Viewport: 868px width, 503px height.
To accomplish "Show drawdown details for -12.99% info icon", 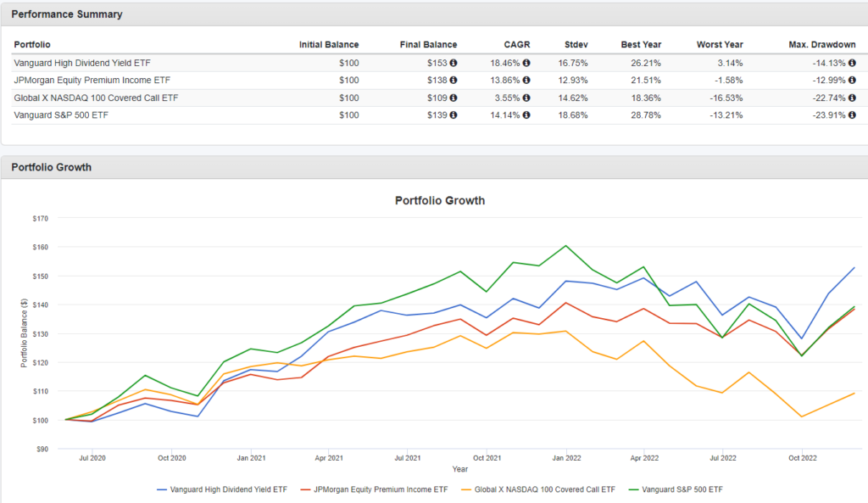I will click(852, 81).
